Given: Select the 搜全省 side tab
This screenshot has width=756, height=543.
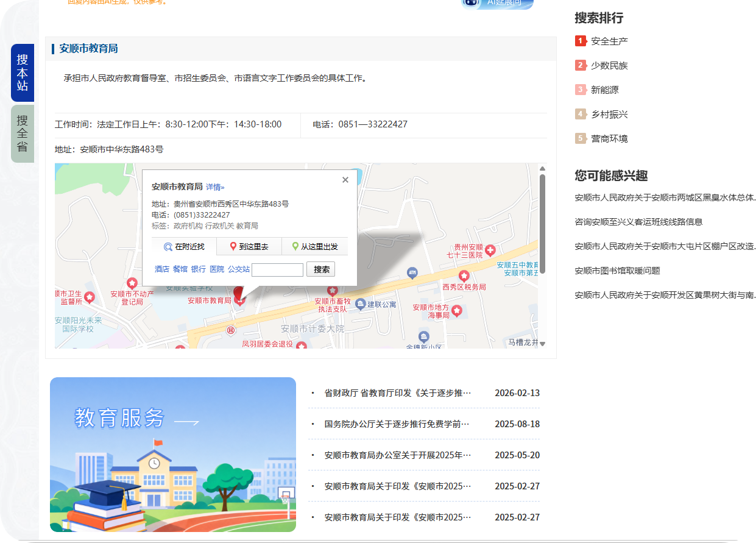Looking at the screenshot, I should click(23, 133).
